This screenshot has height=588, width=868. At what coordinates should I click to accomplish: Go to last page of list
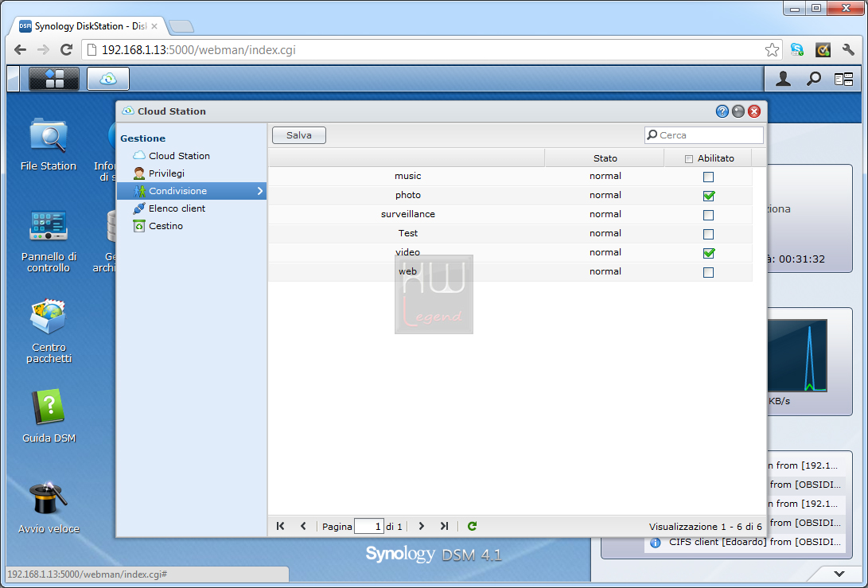click(444, 526)
